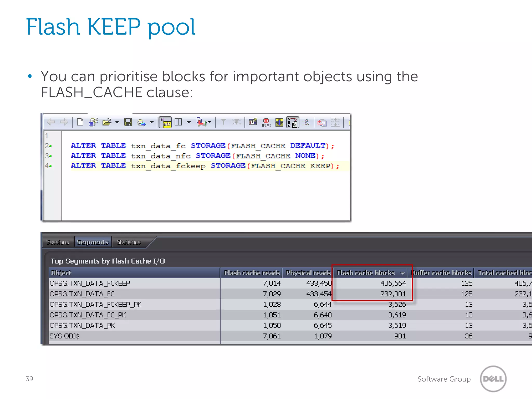This screenshot has width=532, height=399.
Task: Sort by Physical reads column header
Action: coord(308,273)
